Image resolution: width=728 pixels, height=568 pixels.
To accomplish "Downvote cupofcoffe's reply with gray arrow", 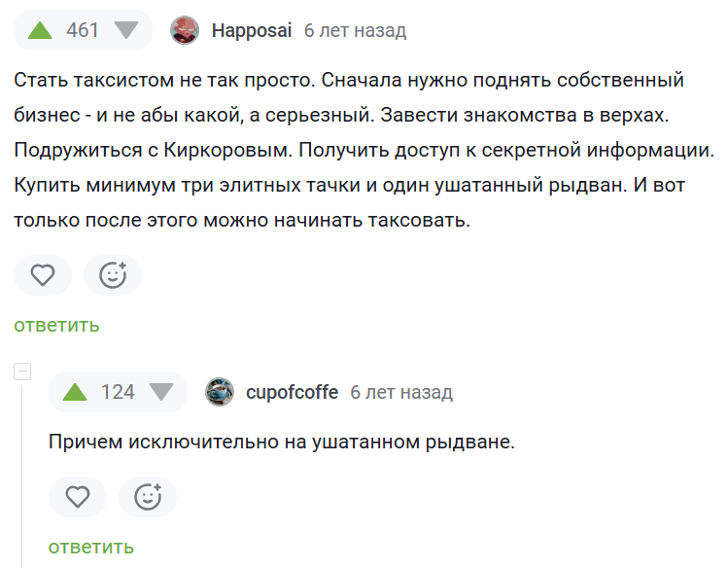I will coord(161,392).
